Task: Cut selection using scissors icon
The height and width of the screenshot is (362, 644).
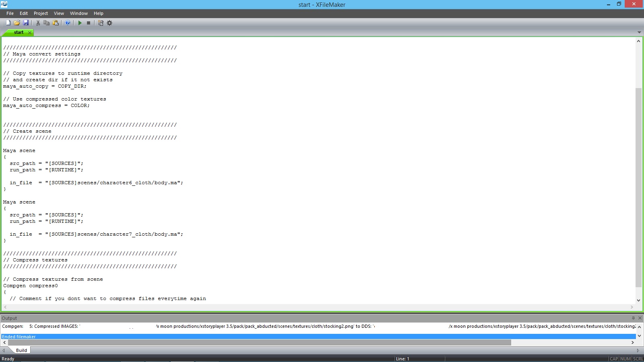Action: (x=38, y=23)
